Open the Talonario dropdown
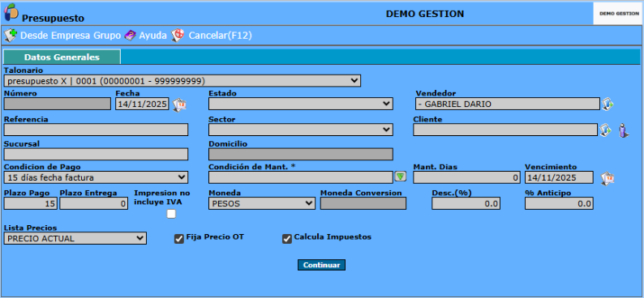Image resolution: width=644 pixels, height=298 pixels. click(182, 81)
